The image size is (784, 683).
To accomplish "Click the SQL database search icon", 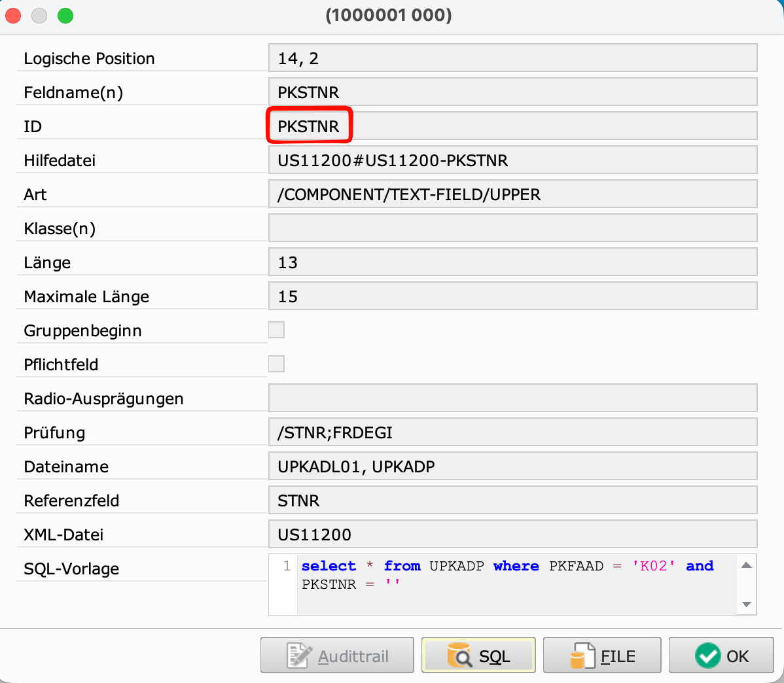I will (459, 656).
